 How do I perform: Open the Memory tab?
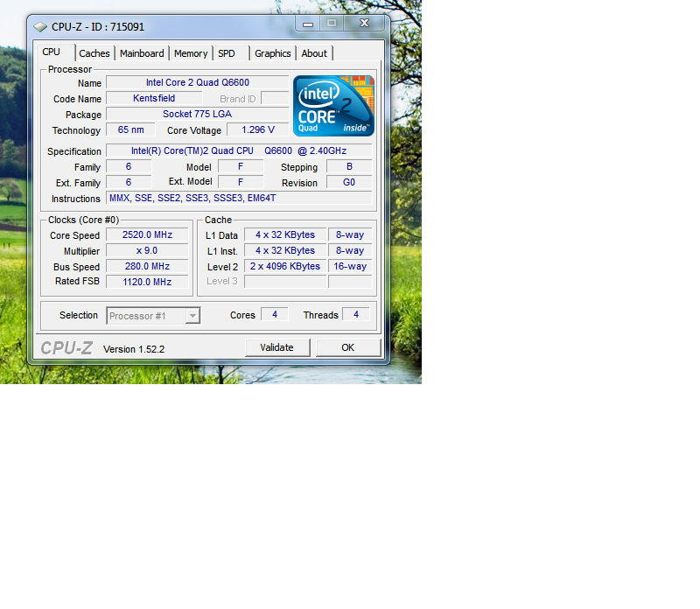(x=191, y=53)
